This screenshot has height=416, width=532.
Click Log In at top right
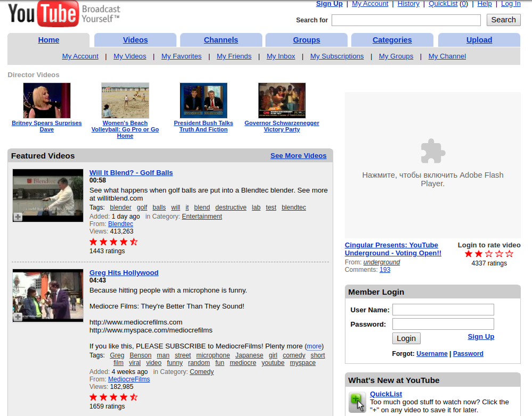(x=511, y=4)
